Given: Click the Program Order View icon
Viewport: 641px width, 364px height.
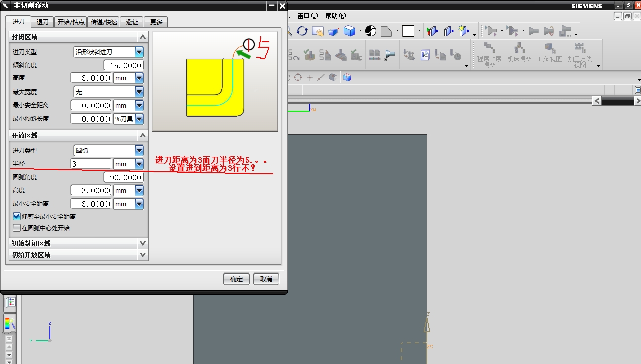Looking at the screenshot, I should tap(489, 54).
